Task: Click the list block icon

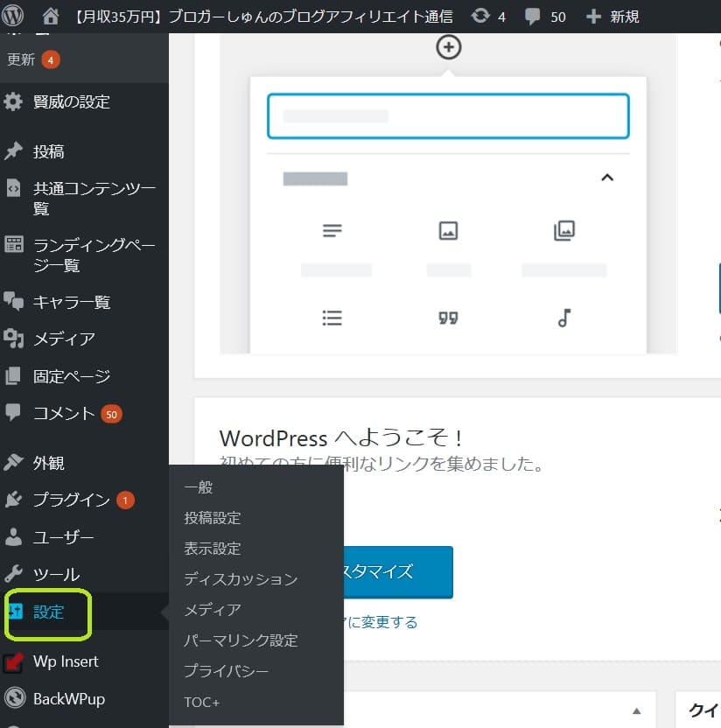Action: click(332, 318)
